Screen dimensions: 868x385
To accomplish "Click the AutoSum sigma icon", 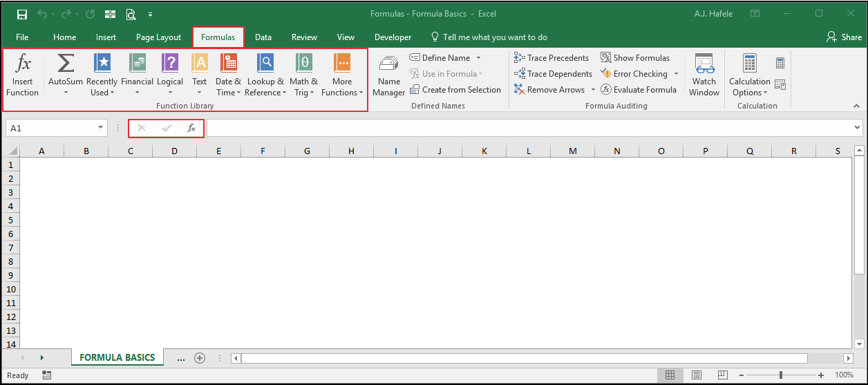I will click(x=66, y=64).
